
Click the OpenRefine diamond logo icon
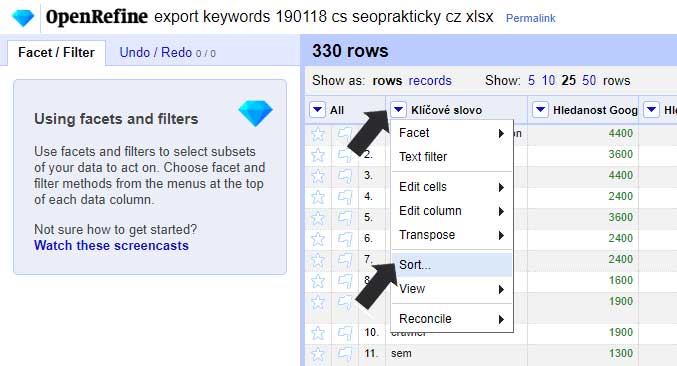23,18
